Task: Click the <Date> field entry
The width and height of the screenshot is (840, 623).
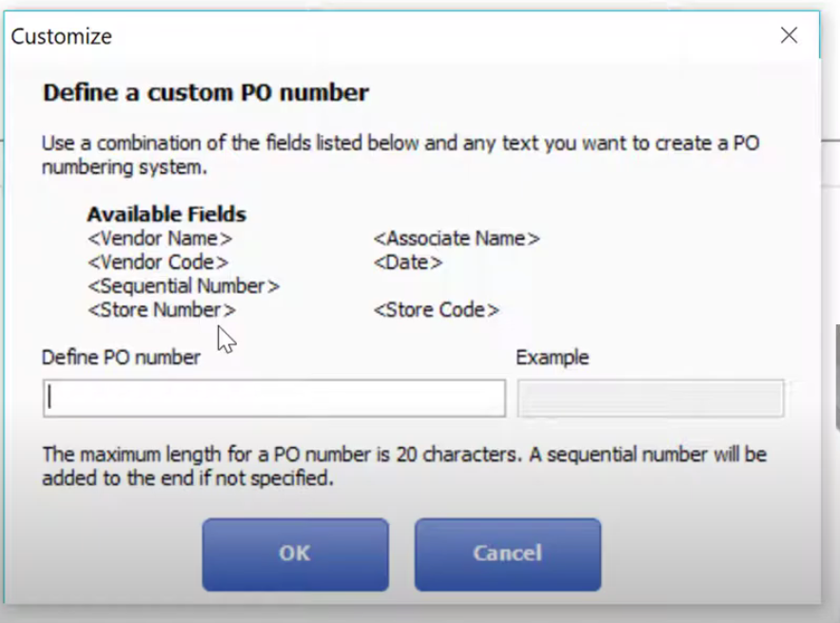Action: [x=408, y=262]
